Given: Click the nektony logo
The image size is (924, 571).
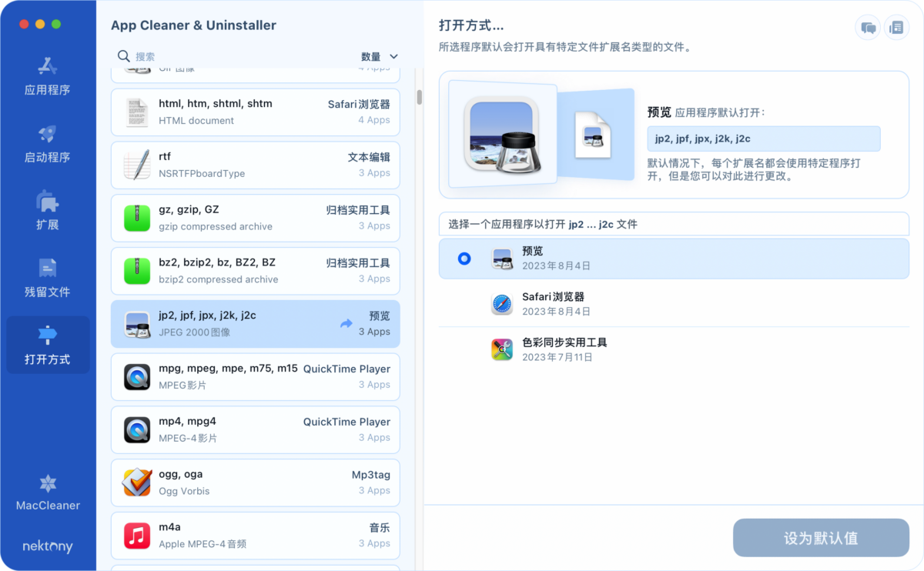Looking at the screenshot, I should pyautogui.click(x=48, y=546).
